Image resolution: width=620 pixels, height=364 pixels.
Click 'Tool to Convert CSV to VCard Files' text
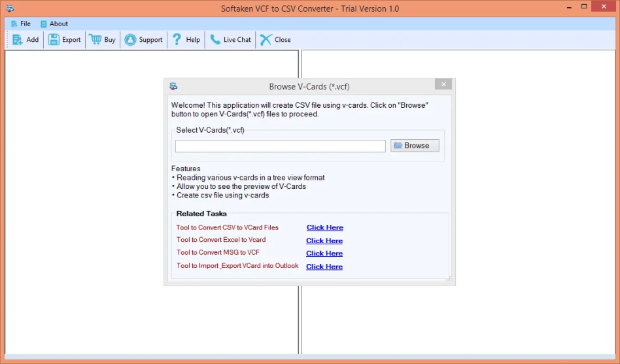[228, 227]
